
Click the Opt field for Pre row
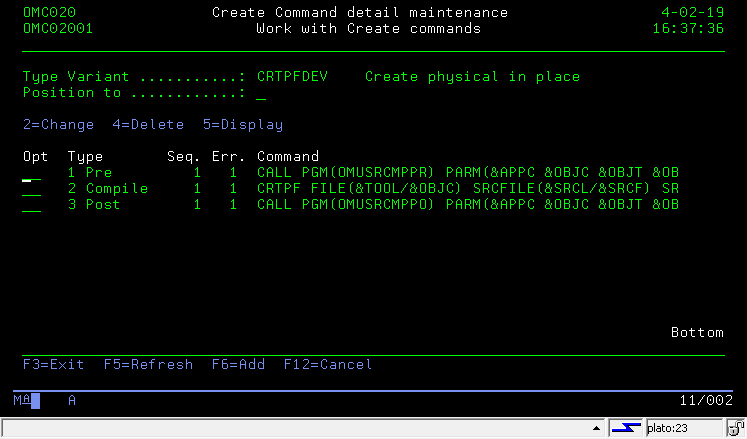(32, 173)
